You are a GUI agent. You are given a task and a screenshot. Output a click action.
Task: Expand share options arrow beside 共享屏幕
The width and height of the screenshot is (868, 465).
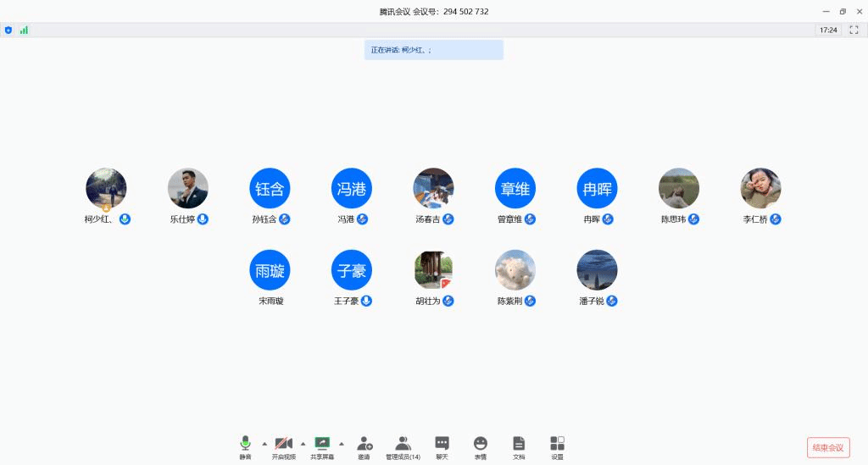[x=342, y=443]
